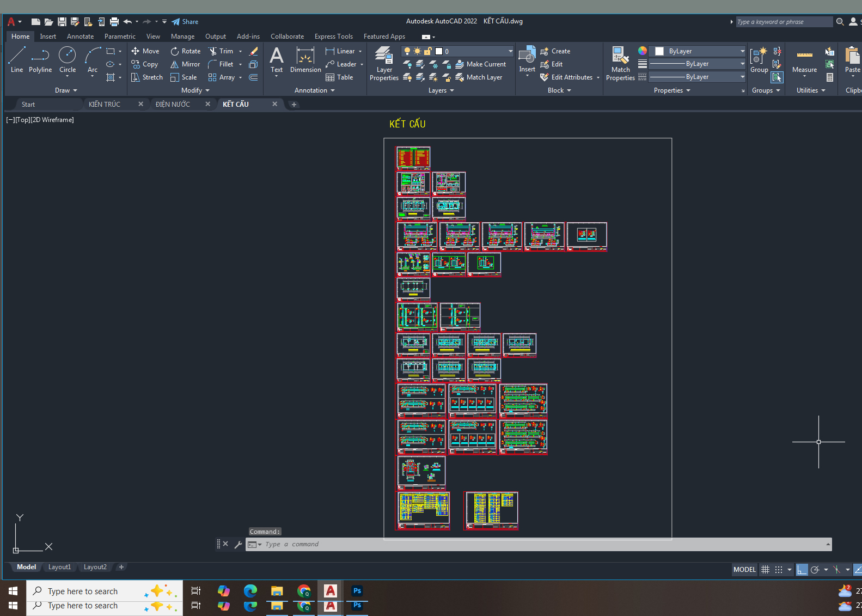
Task: Toggle the drawing grid display
Action: pos(765,570)
